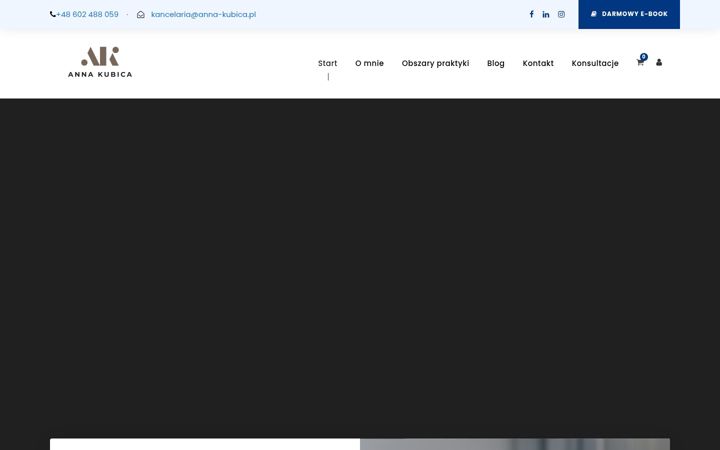
Task: Click the phone icon in top bar
Action: 53,14
